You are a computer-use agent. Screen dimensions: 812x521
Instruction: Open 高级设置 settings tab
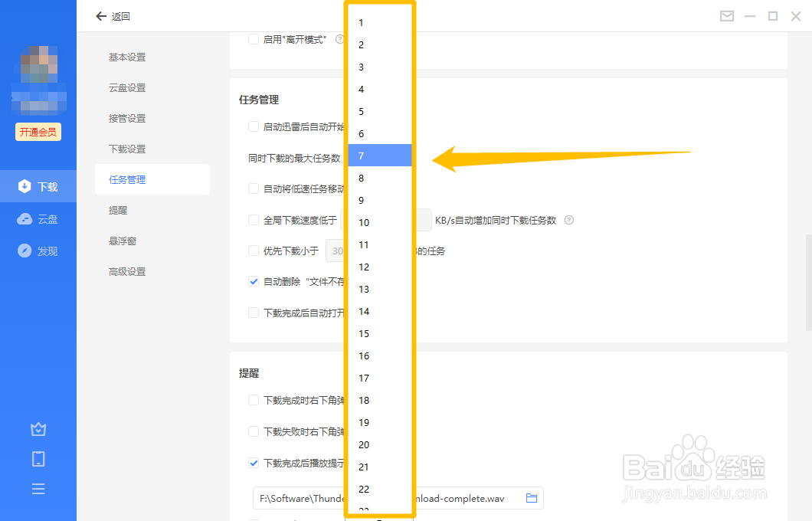(127, 271)
